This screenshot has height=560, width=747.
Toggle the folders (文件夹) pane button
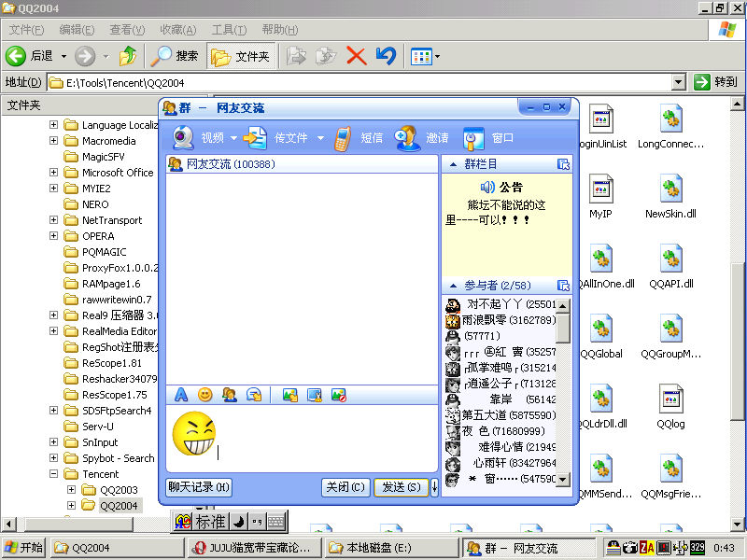(241, 56)
